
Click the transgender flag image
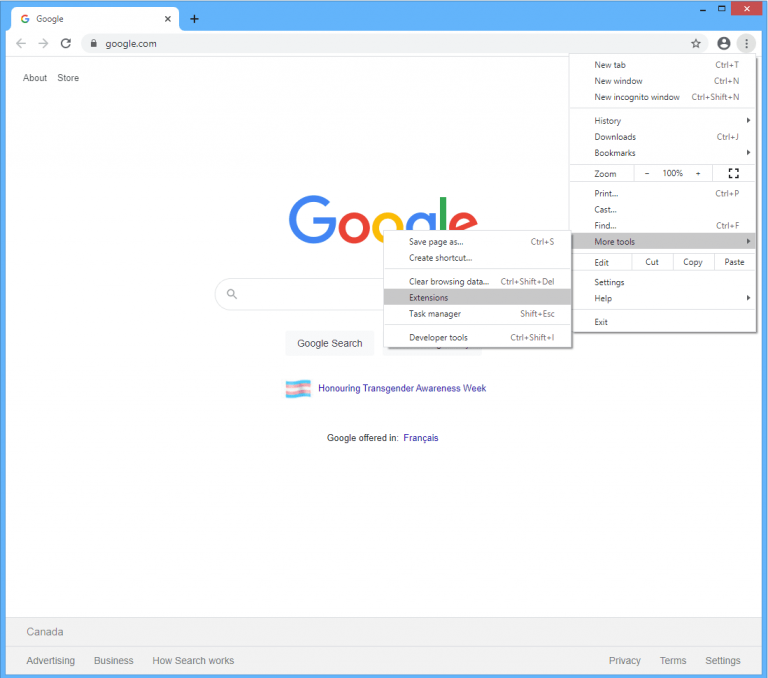(298, 389)
